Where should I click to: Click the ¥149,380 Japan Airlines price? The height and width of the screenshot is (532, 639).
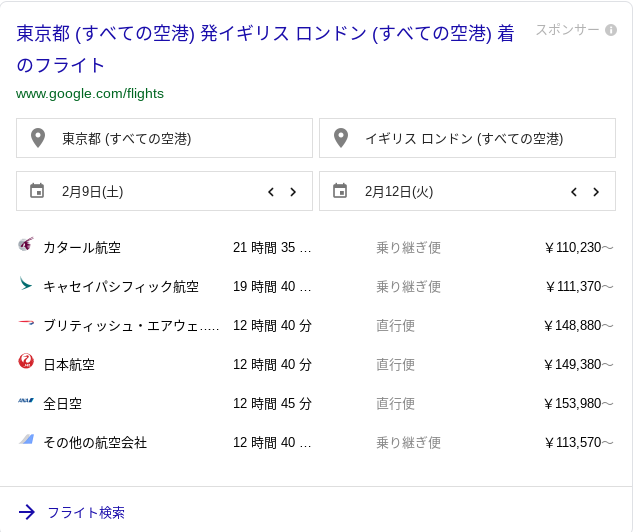(578, 364)
